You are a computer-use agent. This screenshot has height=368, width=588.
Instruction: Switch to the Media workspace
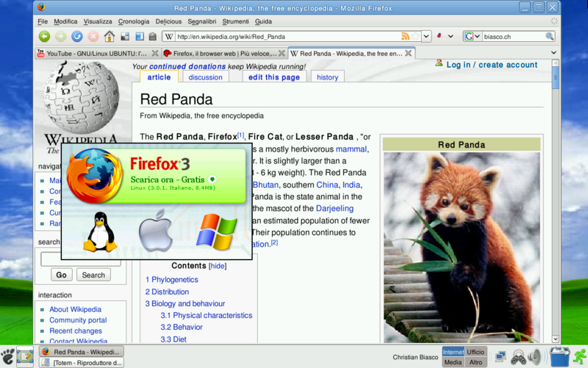point(453,362)
